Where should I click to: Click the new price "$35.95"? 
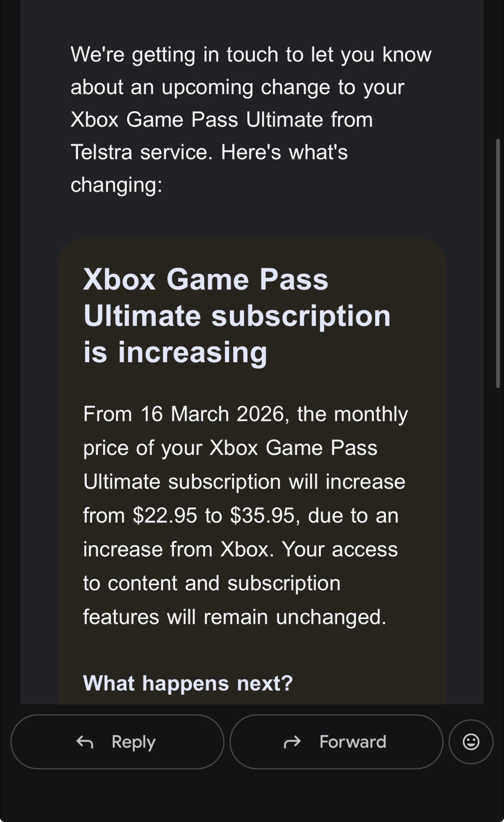click(x=262, y=515)
